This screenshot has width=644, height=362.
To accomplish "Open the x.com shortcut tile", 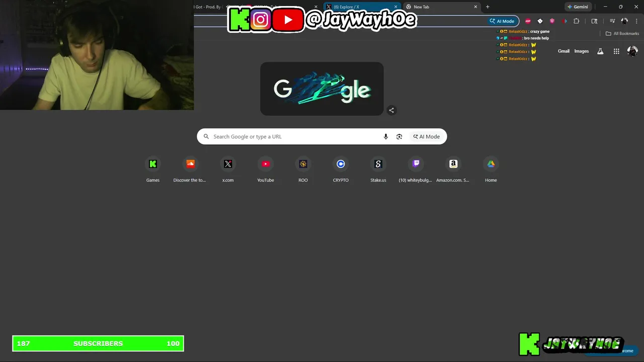I will (228, 169).
